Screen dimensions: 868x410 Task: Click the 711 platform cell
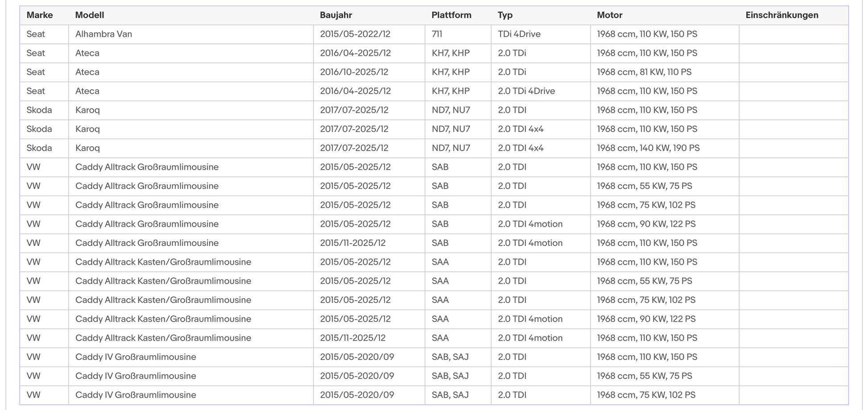[458, 34]
